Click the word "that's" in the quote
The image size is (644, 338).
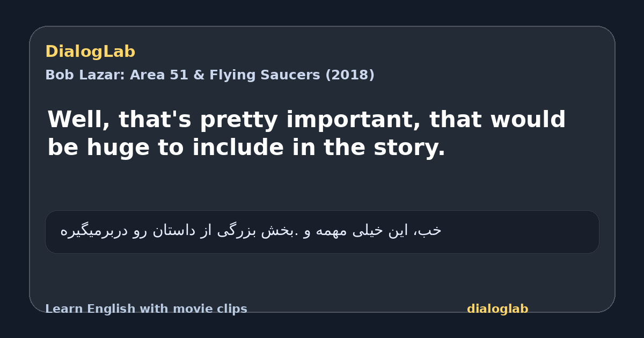155,120
